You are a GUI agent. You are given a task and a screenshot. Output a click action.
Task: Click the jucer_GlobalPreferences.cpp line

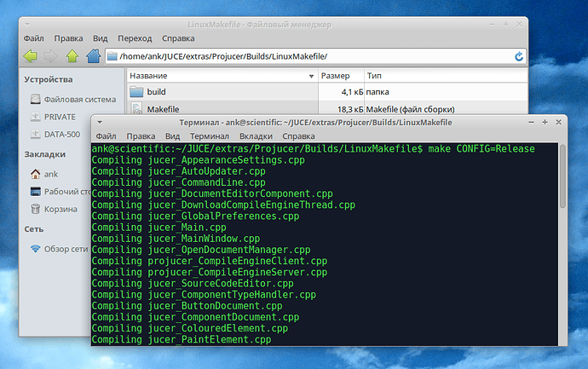click(195, 216)
